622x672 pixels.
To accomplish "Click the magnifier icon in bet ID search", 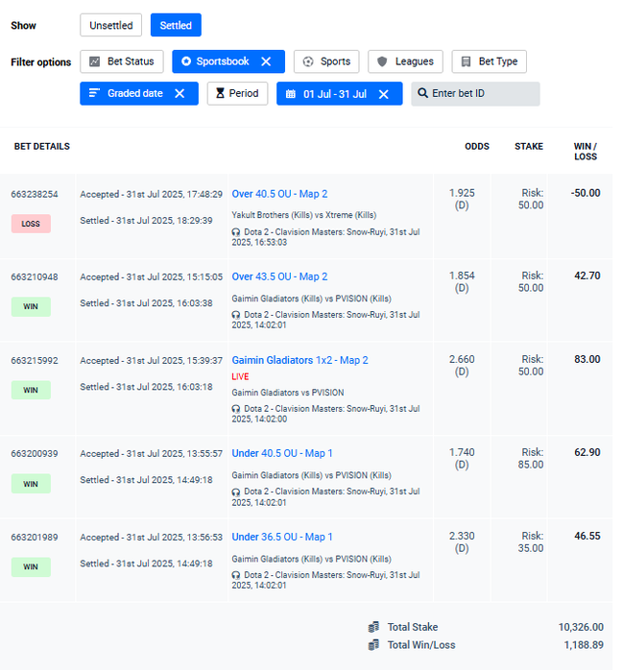I will (422, 94).
